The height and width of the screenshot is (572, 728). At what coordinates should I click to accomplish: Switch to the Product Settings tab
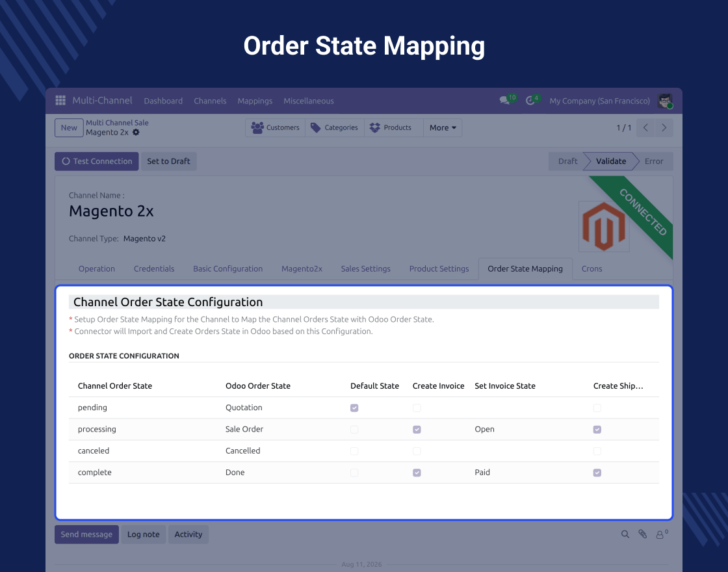439,269
